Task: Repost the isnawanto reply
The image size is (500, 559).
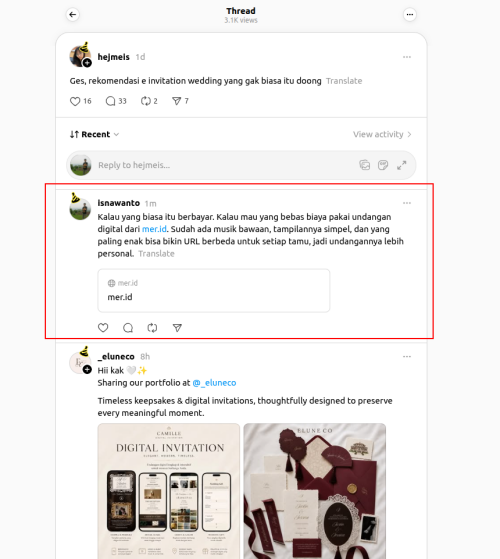Action: tap(153, 328)
